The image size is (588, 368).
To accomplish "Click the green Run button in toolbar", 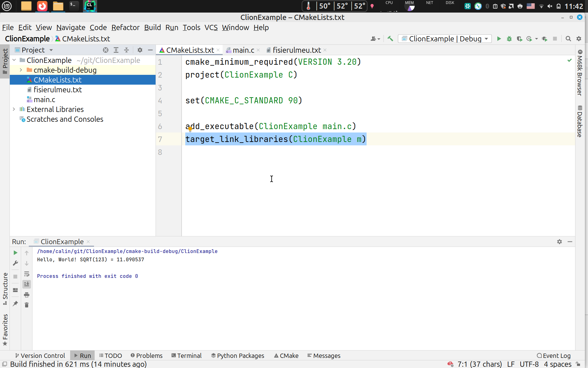I will [499, 39].
